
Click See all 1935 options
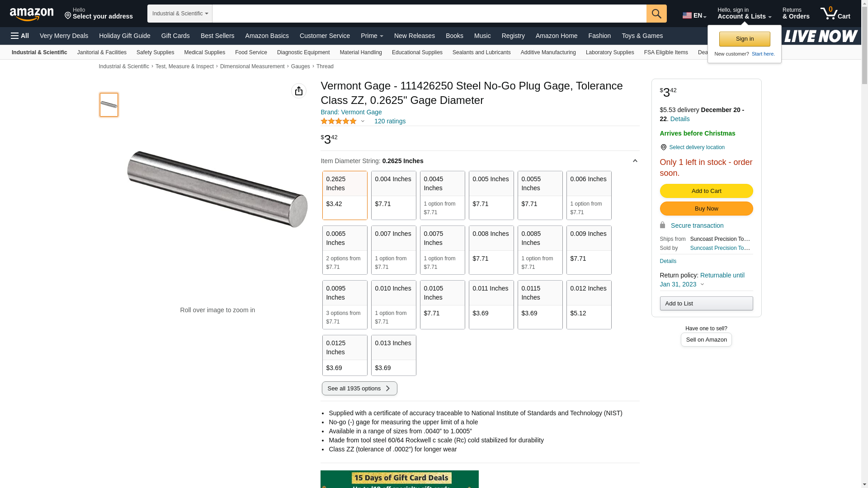coord(359,389)
